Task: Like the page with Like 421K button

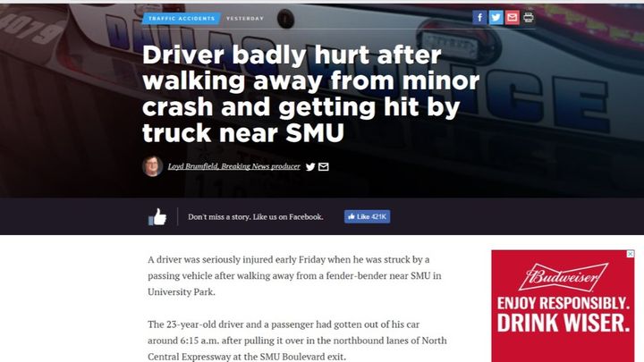Action: pos(368,216)
